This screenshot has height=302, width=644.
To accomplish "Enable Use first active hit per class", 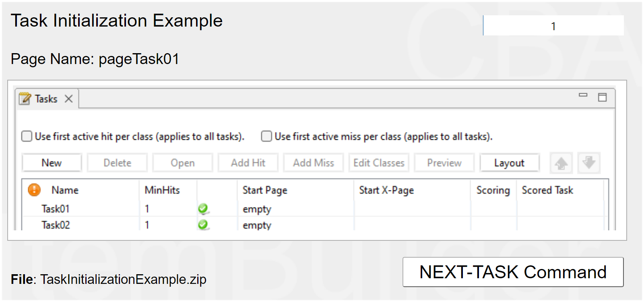I will click(27, 137).
